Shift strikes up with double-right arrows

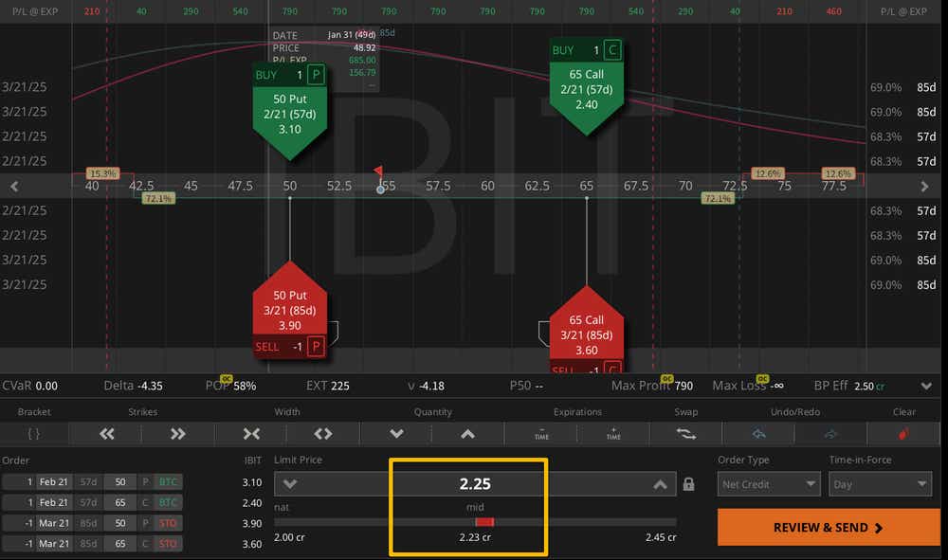tap(178, 434)
